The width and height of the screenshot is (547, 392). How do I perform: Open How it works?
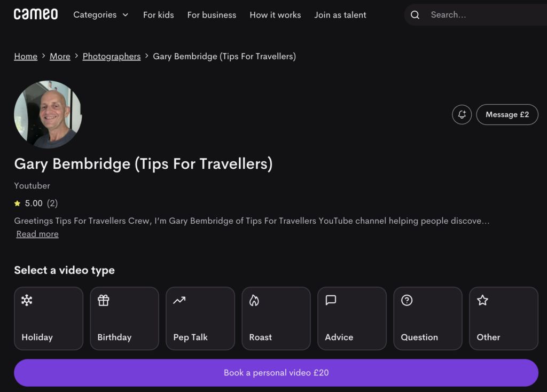click(x=275, y=14)
